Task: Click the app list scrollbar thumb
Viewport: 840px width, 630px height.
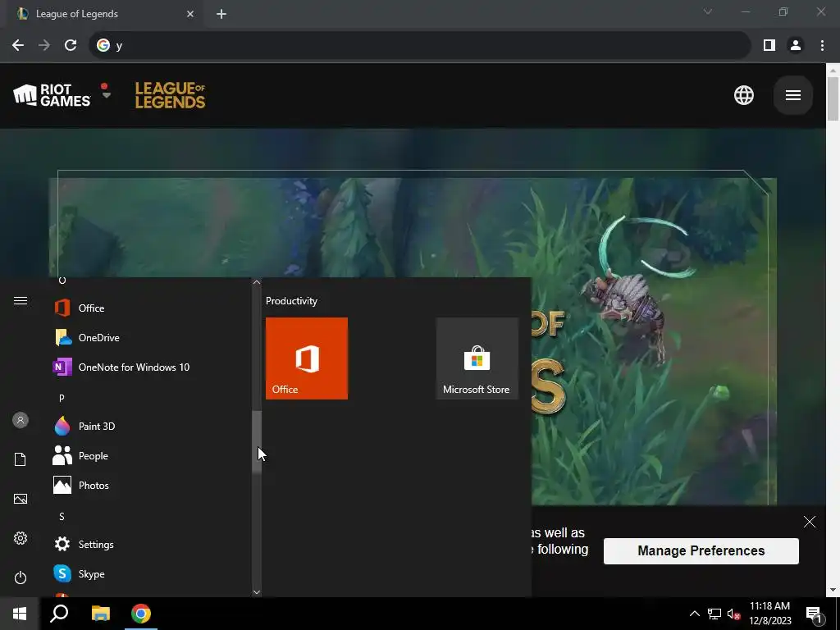Action: pos(257,442)
